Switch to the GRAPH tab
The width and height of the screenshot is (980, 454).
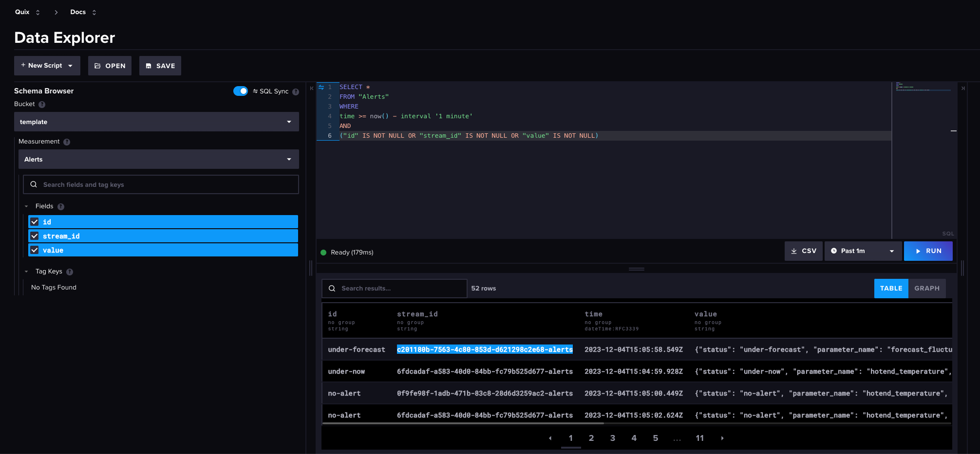[926, 288]
